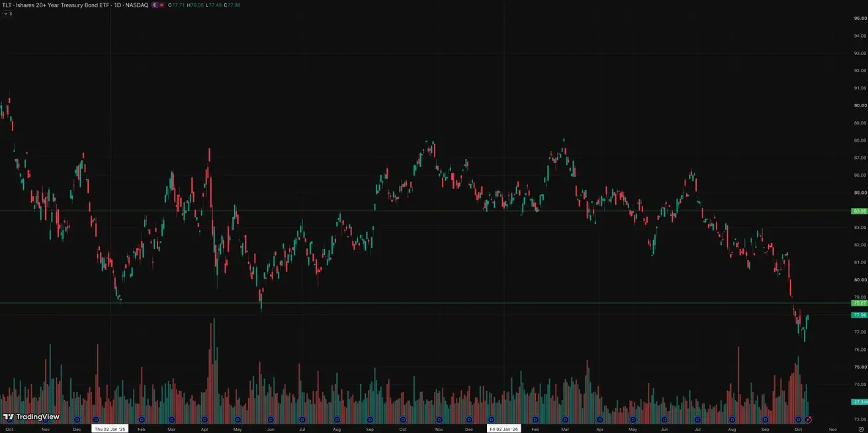Click the open price value O77.71
Viewport: 868px width, 433px height.
[177, 5]
